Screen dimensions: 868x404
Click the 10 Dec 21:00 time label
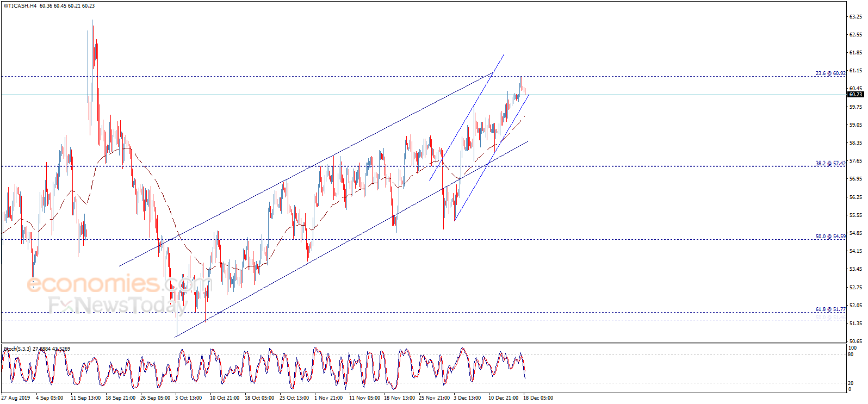(503, 398)
